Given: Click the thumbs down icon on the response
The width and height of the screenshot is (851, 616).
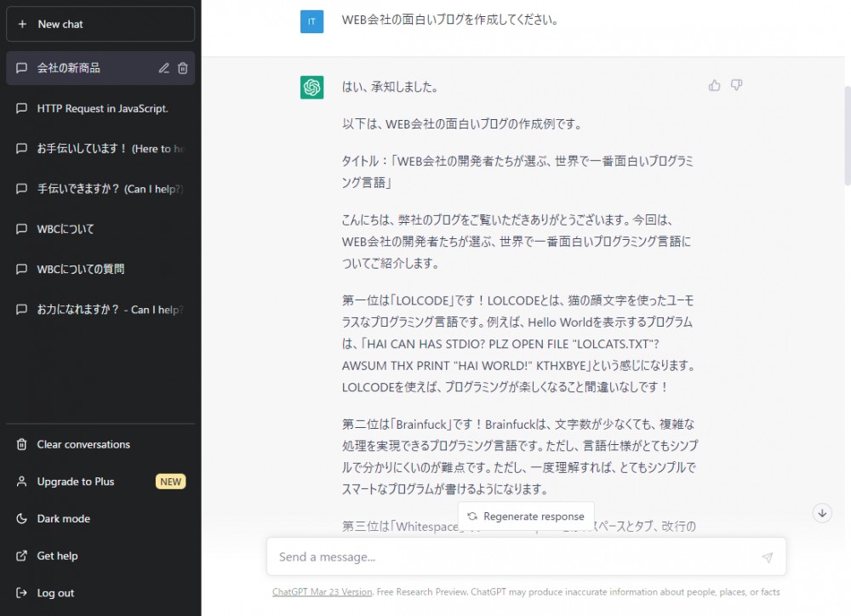Looking at the screenshot, I should click(x=737, y=85).
